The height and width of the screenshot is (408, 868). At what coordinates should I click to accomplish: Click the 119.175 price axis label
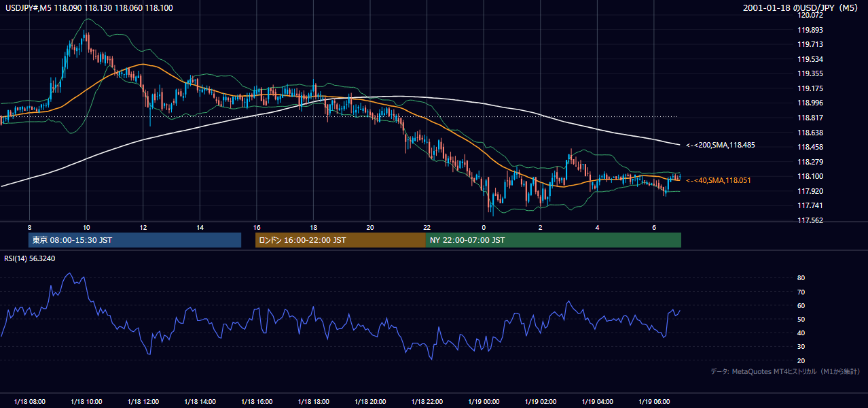coord(810,88)
